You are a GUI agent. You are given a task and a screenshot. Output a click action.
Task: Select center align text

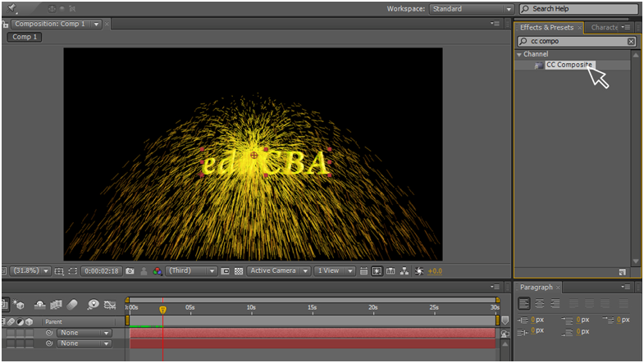[x=540, y=303]
